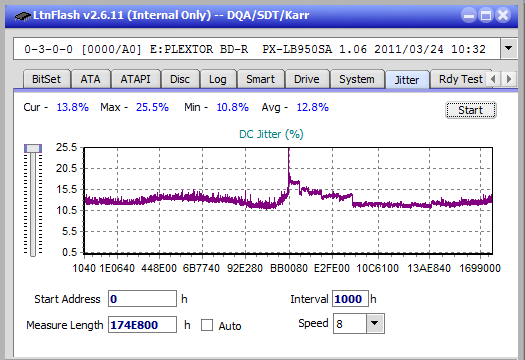The height and width of the screenshot is (360, 525).
Task: Click the BB0080 x-axis label
Action: pyautogui.click(x=289, y=268)
